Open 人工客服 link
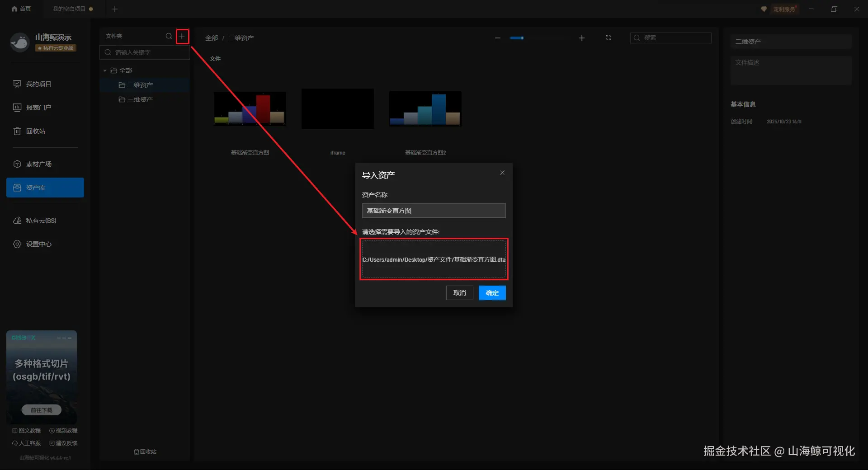Viewport: 868px width, 470px height. (x=27, y=443)
